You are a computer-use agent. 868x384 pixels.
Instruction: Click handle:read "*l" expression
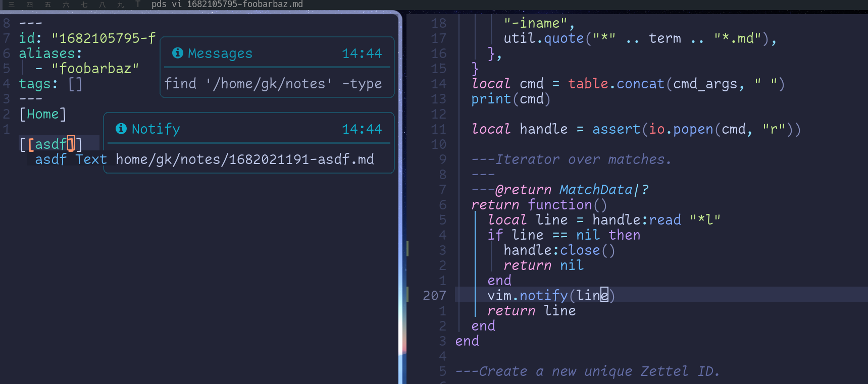tap(656, 220)
